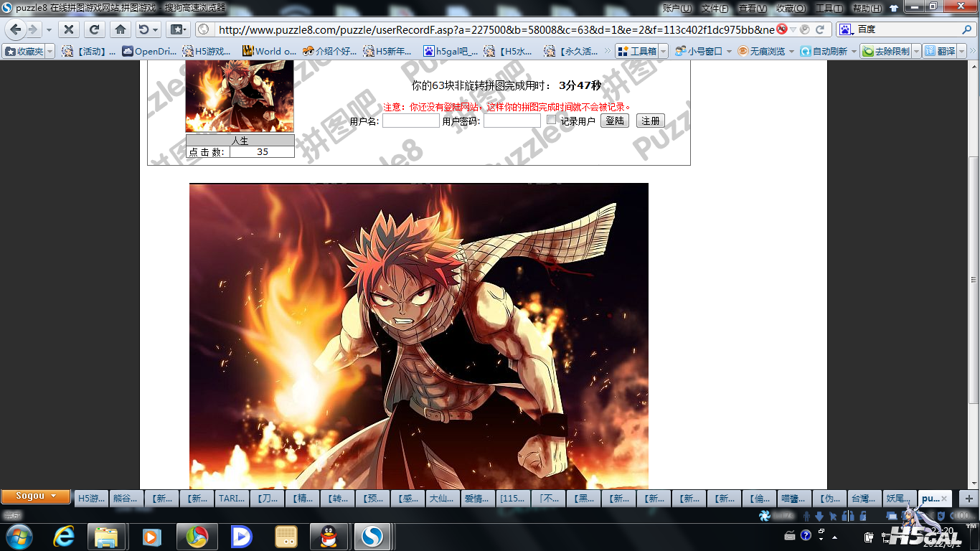
Task: Switch to Sogou browser taskbar icon
Action: 372,536
